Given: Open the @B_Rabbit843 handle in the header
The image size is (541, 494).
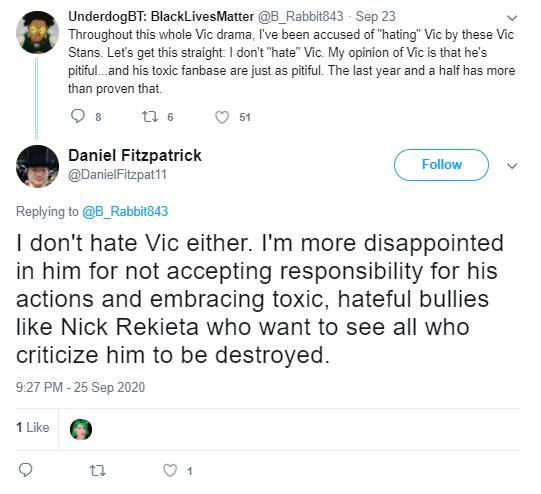Looking at the screenshot, I should [x=301, y=17].
